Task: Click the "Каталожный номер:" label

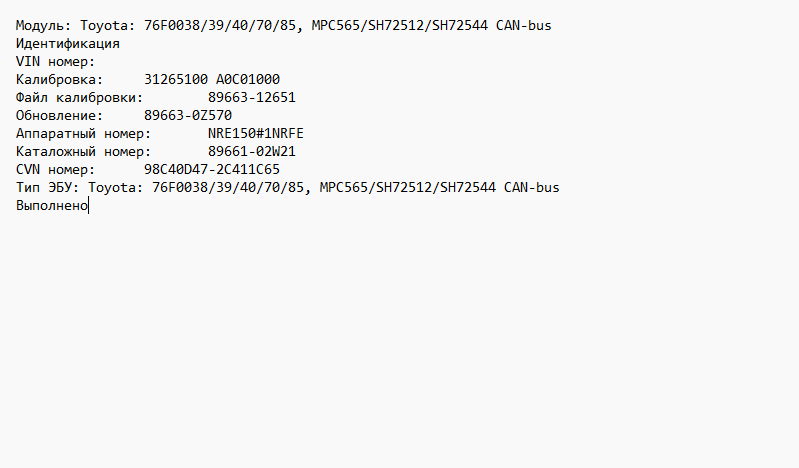Action: [x=84, y=151]
